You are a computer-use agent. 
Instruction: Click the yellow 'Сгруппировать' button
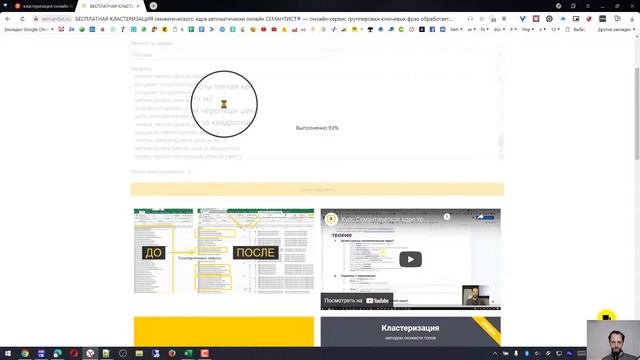[317, 189]
